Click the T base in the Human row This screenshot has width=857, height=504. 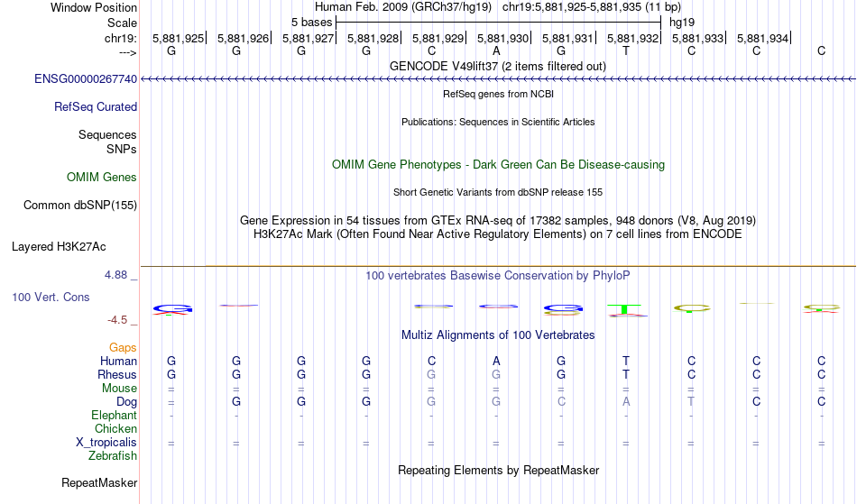pos(626,361)
